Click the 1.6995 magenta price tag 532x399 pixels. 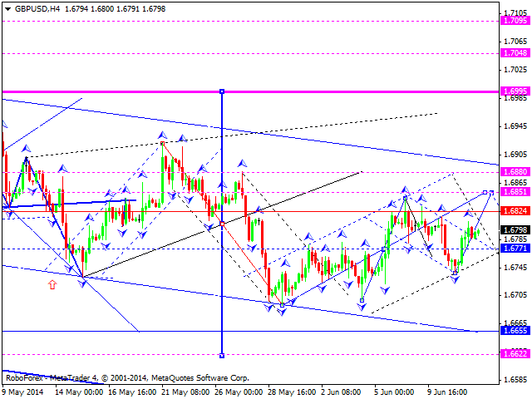[x=516, y=91]
